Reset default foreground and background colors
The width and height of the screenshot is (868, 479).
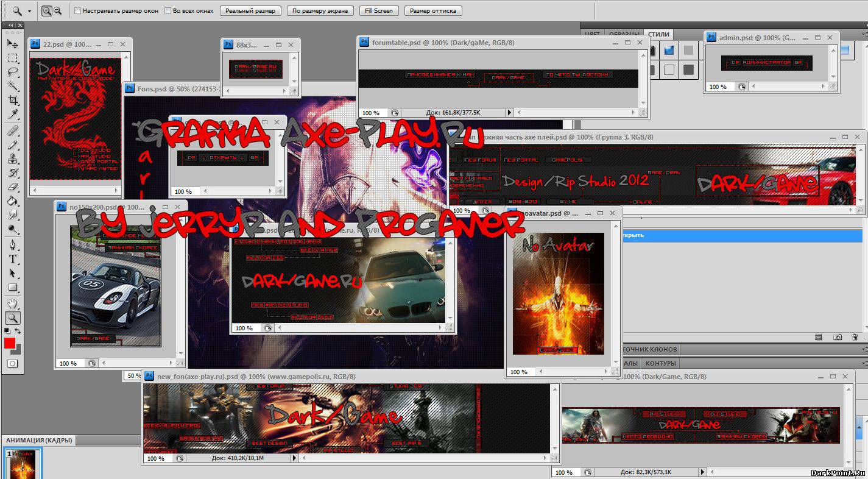click(x=7, y=331)
